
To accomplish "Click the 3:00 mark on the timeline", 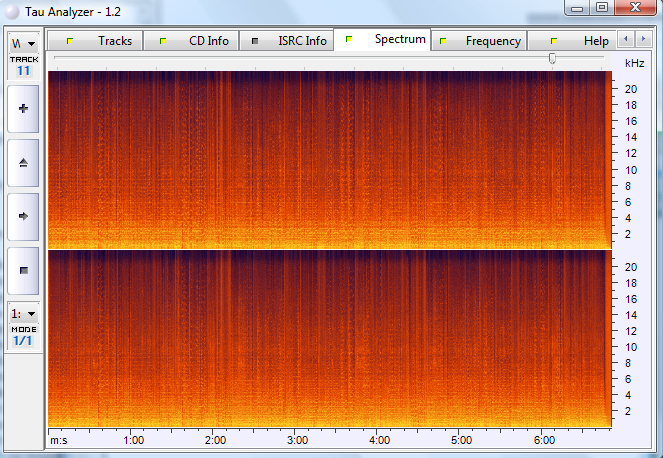I will tap(297, 440).
